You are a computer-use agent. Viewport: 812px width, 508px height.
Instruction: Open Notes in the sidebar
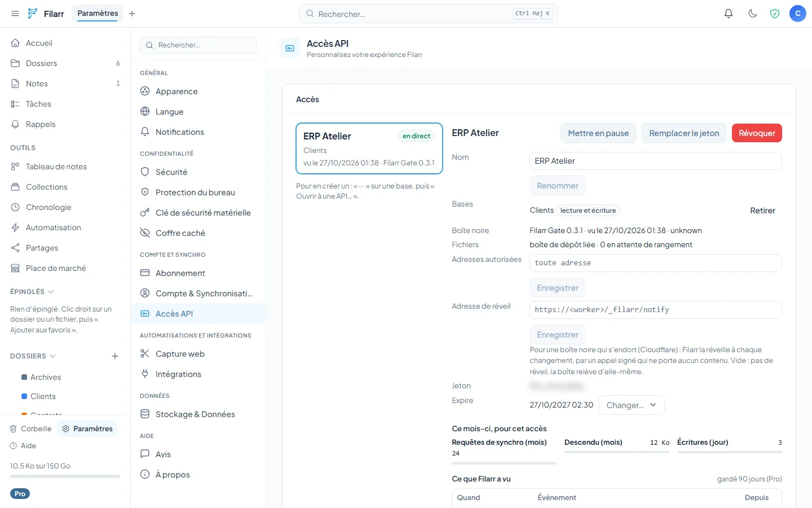click(65, 84)
